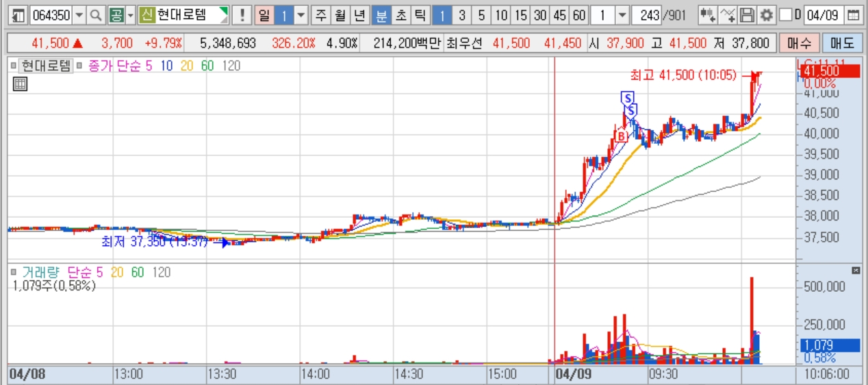Screen dimensions: 868x385
Task: Select the 10-minute interval button
Action: click(x=502, y=14)
